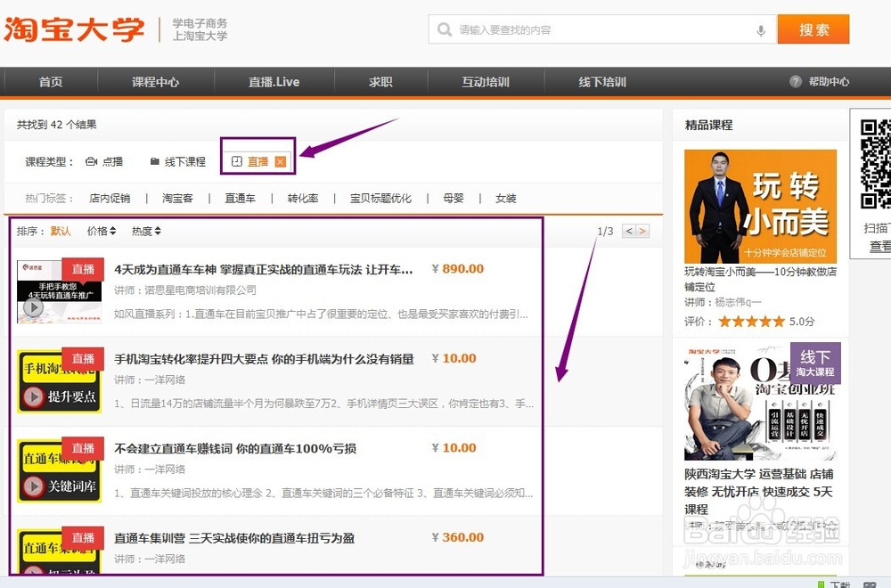Open the 互动培训 nav item
Viewport: 891px width, 588px height.
click(x=486, y=82)
